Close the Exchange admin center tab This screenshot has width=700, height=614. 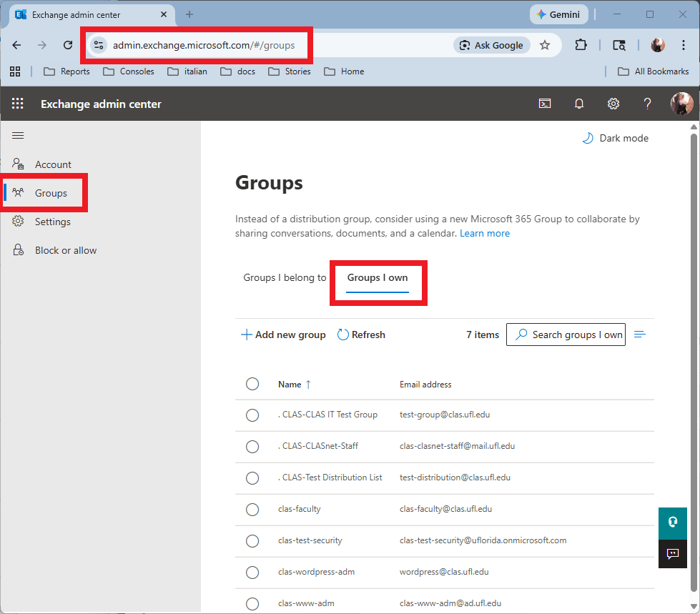pos(164,15)
